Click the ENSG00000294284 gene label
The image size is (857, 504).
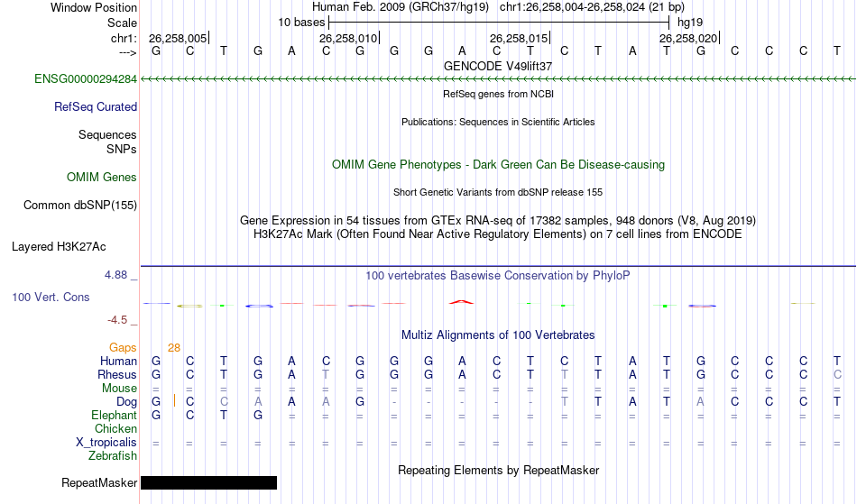(86, 78)
